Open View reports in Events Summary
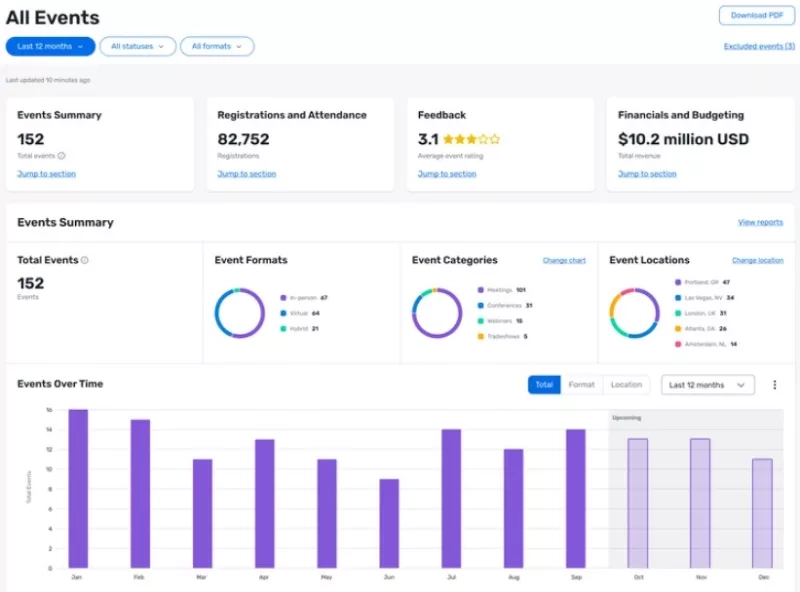800x592 pixels. [x=761, y=222]
